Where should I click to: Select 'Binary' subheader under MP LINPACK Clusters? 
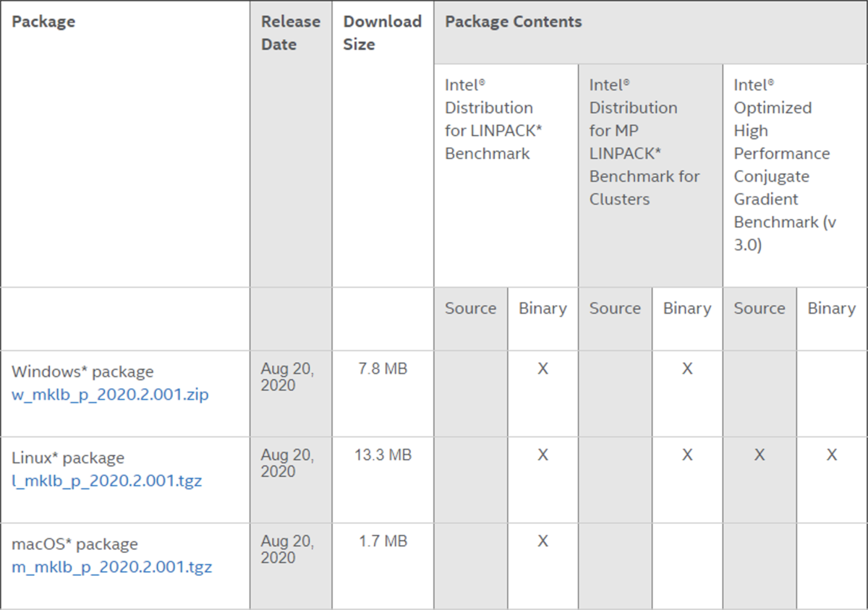point(687,308)
